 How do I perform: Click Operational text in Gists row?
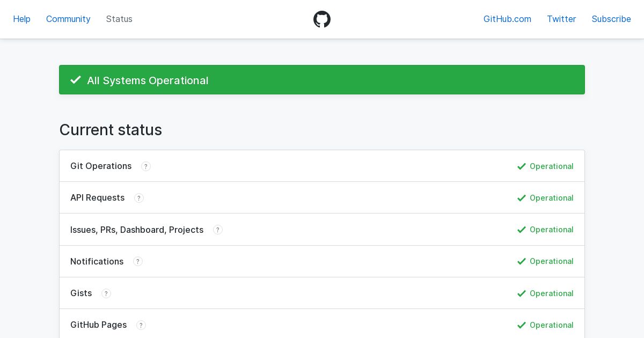tap(552, 293)
